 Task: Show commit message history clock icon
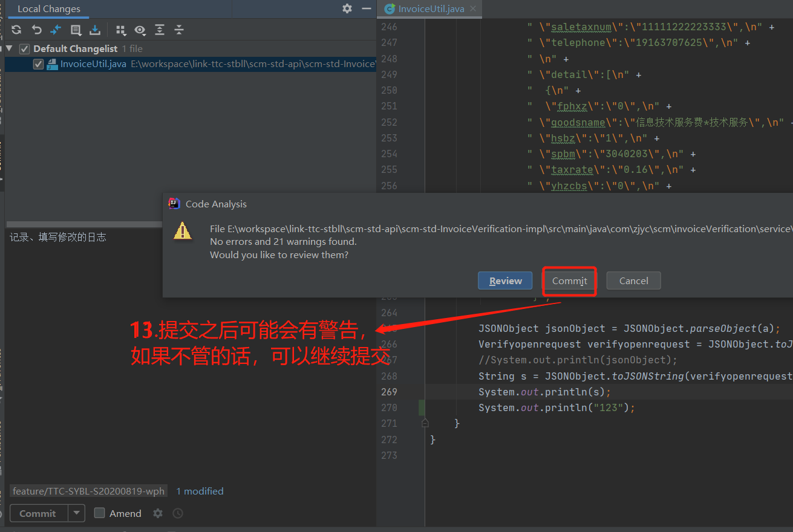click(x=178, y=513)
